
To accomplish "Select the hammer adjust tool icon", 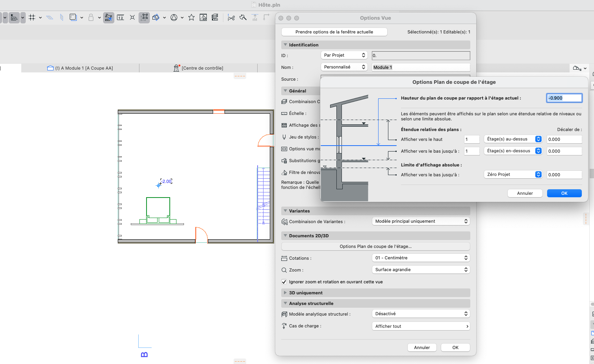I will click(243, 17).
